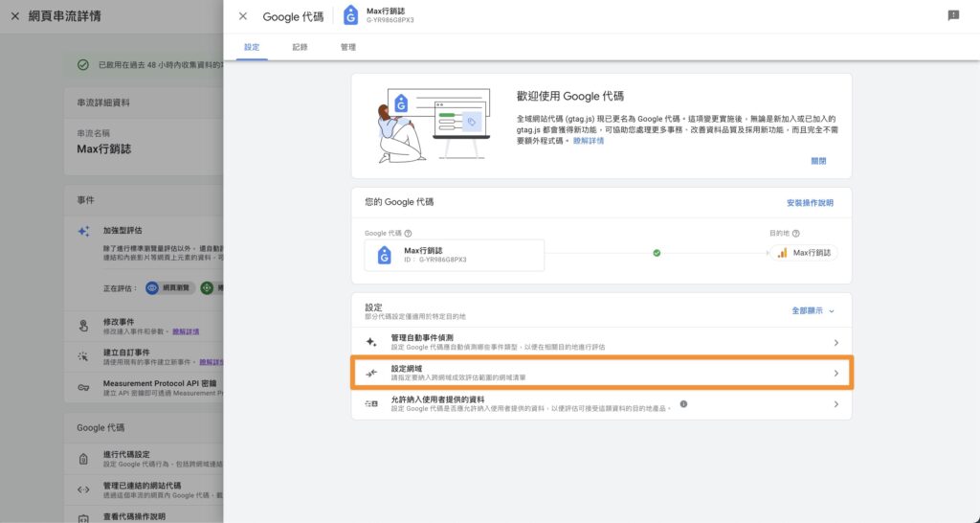Click code brackets icon for 管理已連結的網站代碼
This screenshot has height=523, width=980.
[83, 489]
